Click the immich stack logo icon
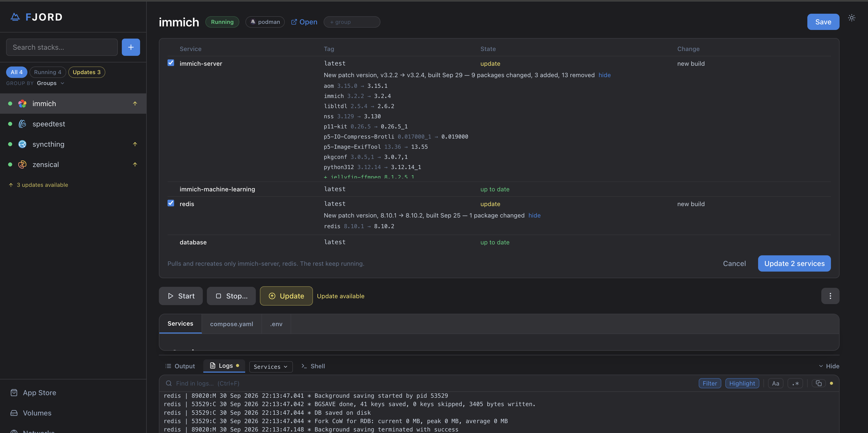Viewport: 868px width, 433px height. (22, 104)
